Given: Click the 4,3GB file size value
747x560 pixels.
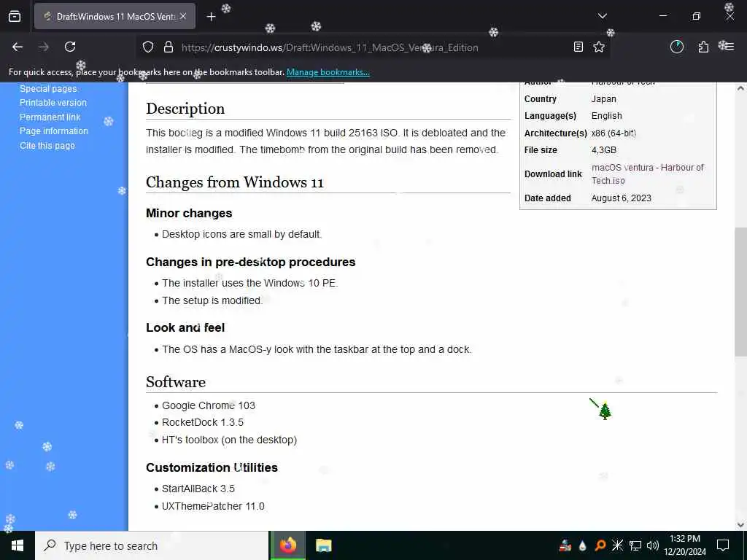Looking at the screenshot, I should pos(604,150).
